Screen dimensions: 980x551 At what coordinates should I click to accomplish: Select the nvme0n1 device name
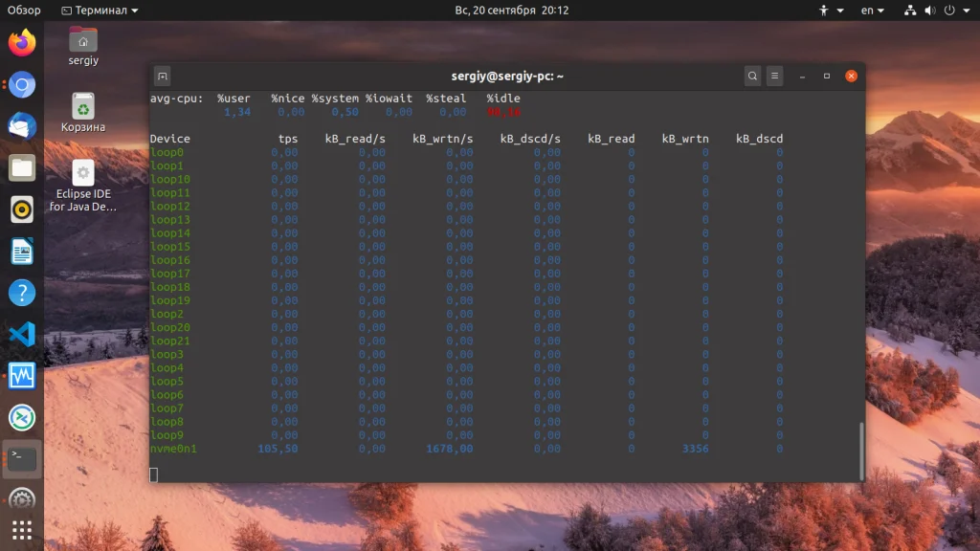tap(173, 449)
